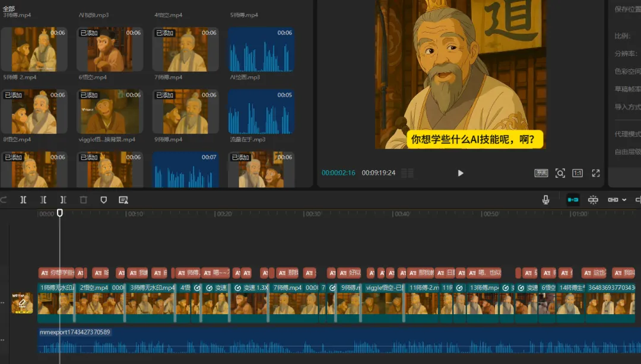Split the clip at the playhead
Image resolution: width=641 pixels, height=364 pixels.
coord(23,200)
